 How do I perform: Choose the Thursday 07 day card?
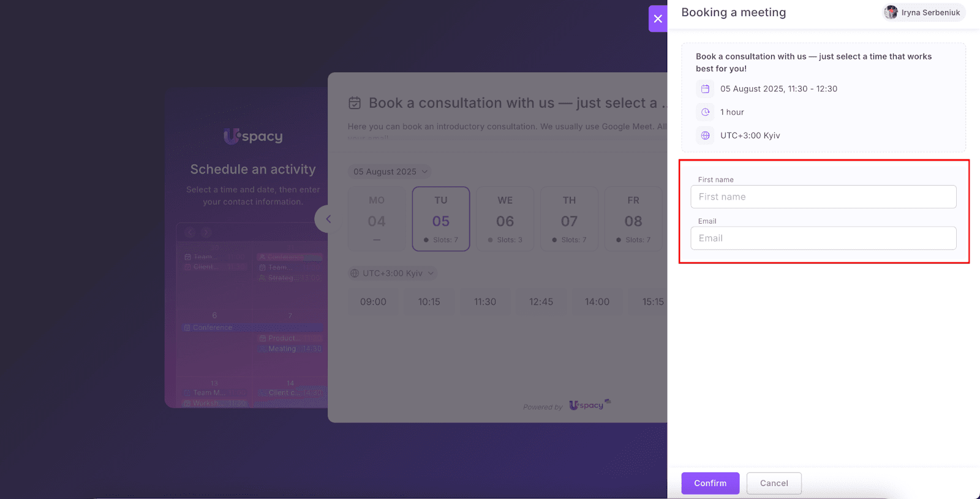(x=569, y=219)
